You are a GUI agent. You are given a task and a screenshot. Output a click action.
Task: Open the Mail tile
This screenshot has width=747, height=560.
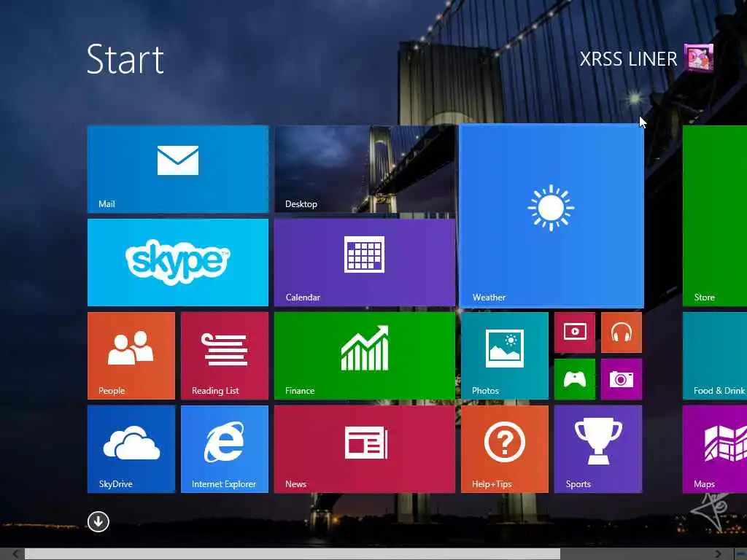(x=178, y=169)
